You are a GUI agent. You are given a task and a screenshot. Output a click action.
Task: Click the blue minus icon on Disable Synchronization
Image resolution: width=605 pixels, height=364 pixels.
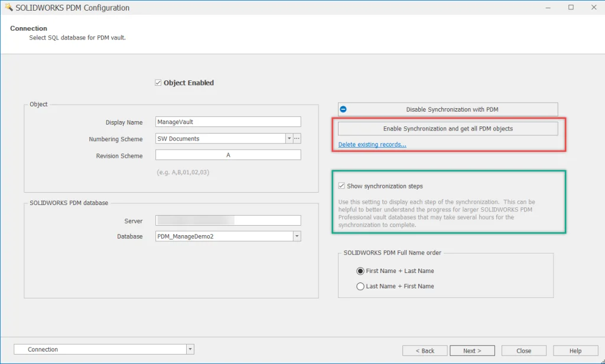[x=343, y=109]
